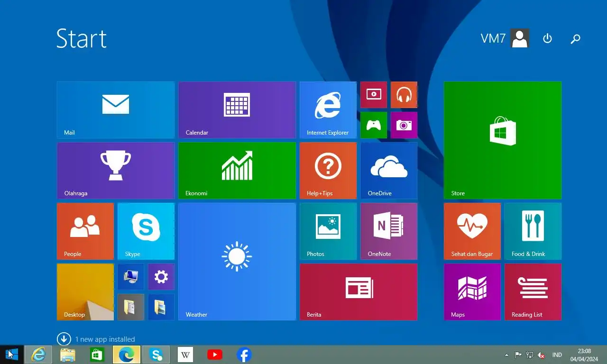Click '1 new app installed' text

tap(105, 339)
